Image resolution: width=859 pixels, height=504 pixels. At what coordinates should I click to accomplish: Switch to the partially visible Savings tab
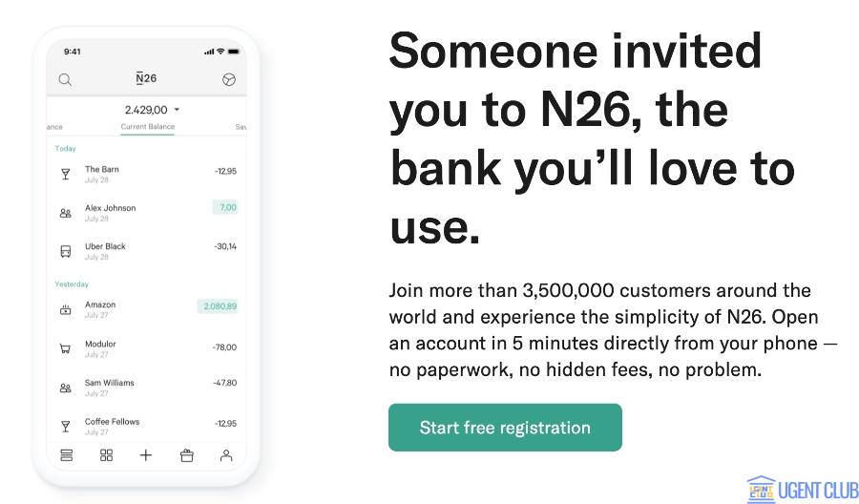241,126
